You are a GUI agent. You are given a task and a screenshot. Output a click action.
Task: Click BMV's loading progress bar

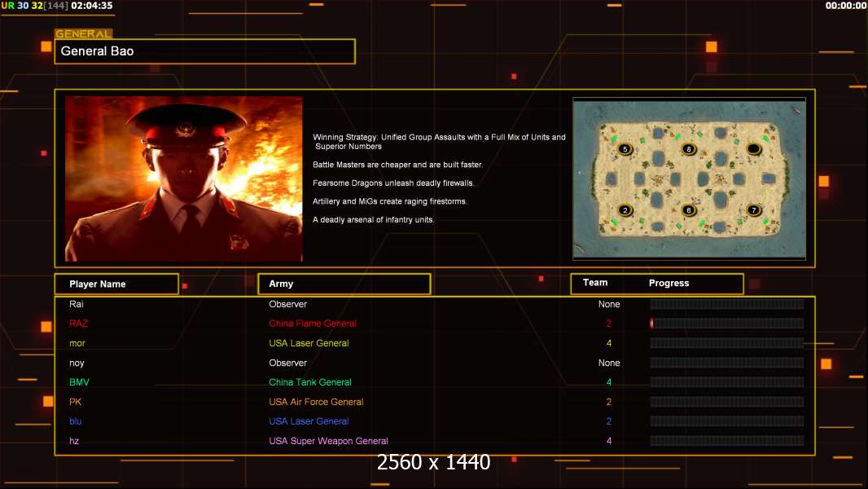(x=727, y=382)
